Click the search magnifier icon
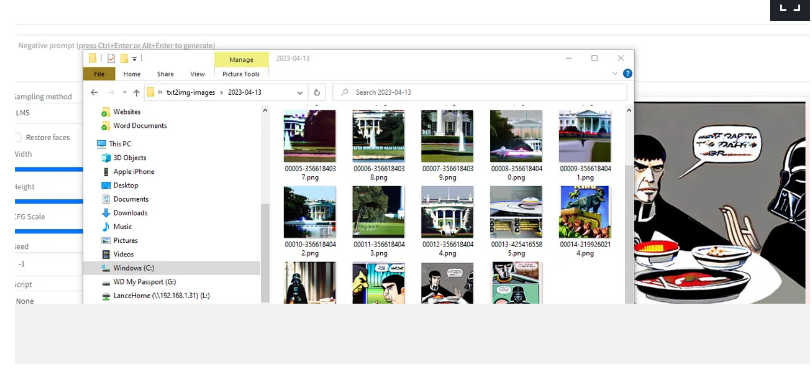 344,92
